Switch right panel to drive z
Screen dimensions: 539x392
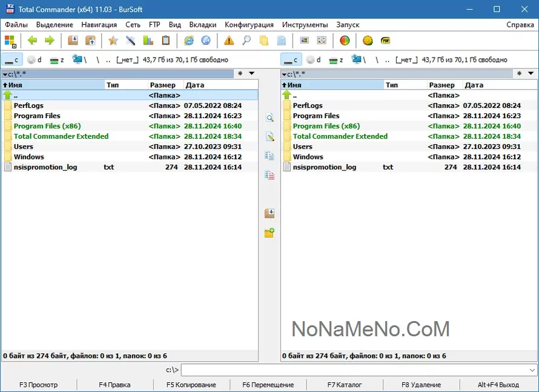tap(336, 60)
